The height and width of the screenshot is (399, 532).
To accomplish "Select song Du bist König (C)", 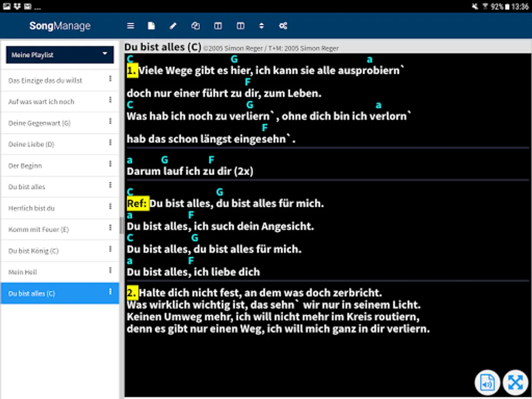I will click(60, 251).
